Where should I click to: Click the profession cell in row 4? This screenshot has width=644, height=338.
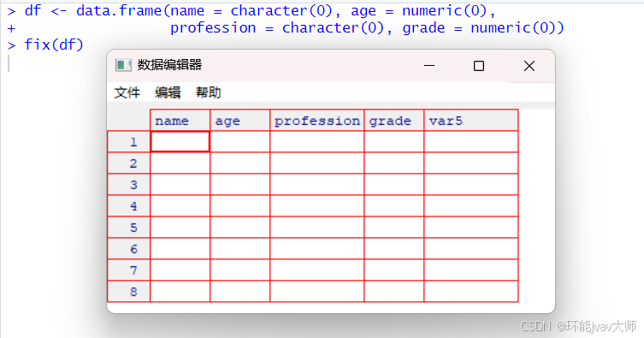tap(316, 205)
